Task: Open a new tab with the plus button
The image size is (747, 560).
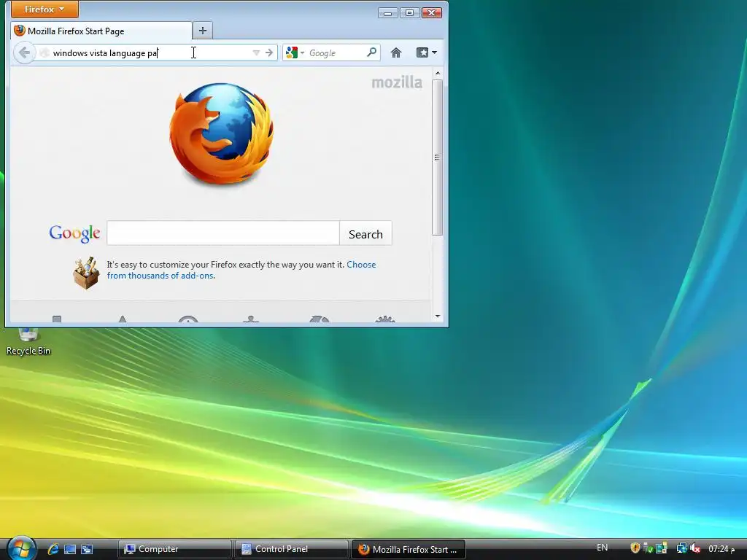Action: point(203,31)
